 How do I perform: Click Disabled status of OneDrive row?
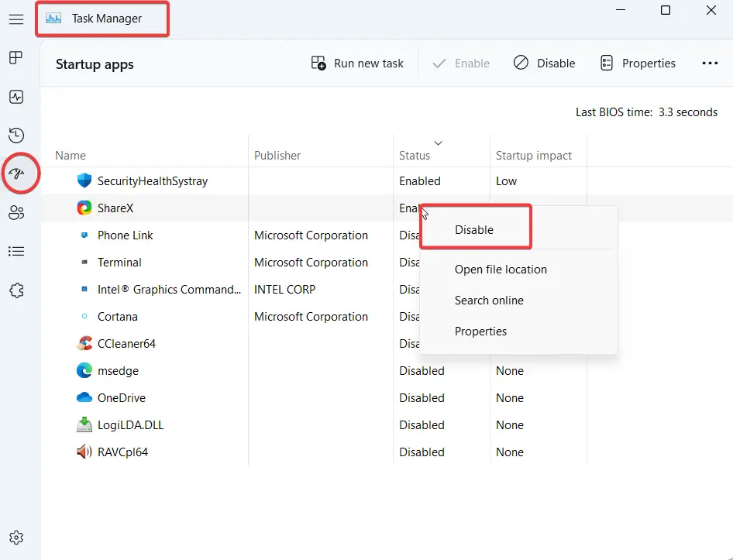pyautogui.click(x=422, y=398)
